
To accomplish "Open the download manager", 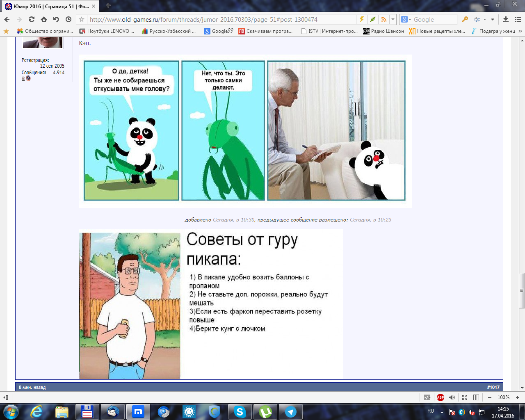I will click(506, 19).
